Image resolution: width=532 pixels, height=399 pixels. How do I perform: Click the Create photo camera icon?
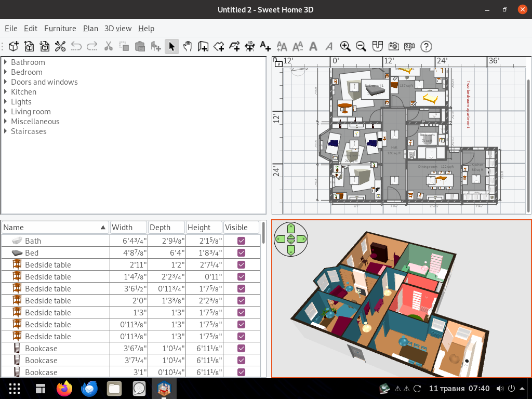pos(394,46)
